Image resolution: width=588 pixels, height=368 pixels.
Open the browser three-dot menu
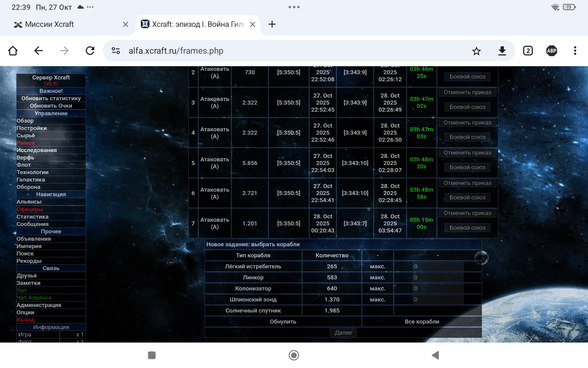point(575,51)
